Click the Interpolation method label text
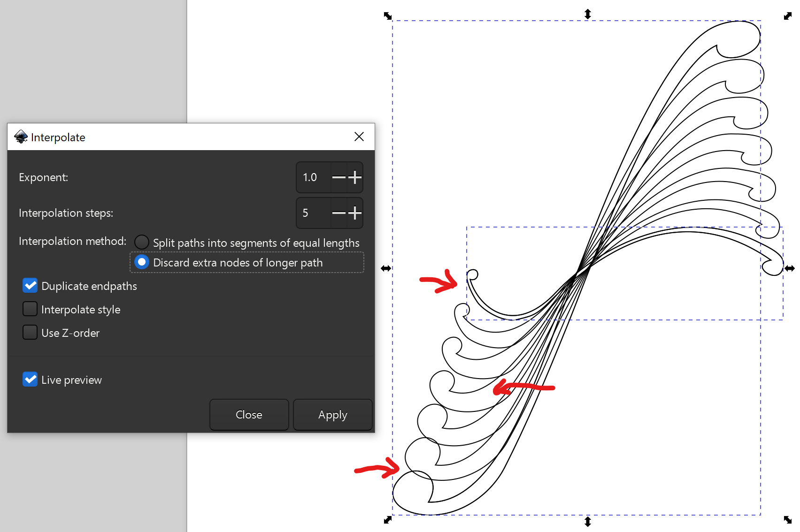 [x=72, y=241]
